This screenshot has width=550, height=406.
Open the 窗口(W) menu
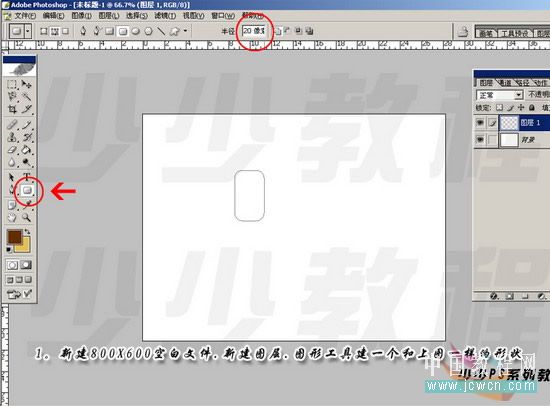pos(223,16)
